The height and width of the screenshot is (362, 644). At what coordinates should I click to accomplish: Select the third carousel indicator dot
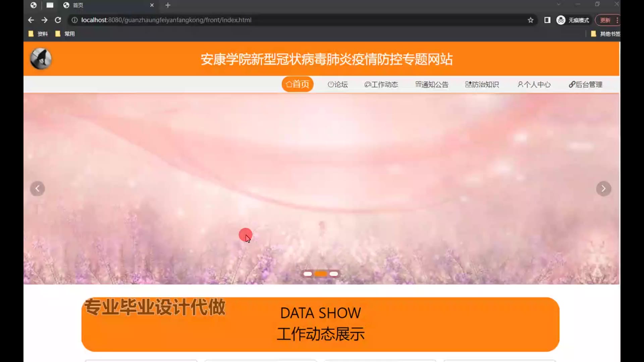click(x=334, y=274)
